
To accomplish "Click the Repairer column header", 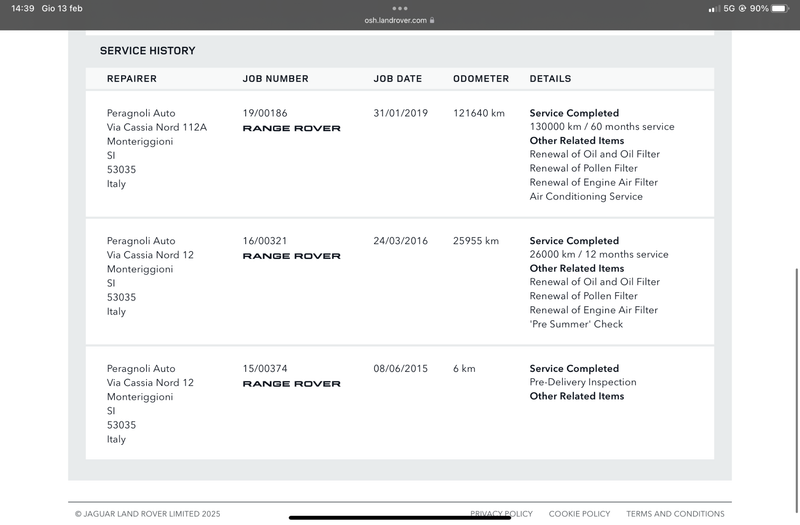I will (x=132, y=79).
